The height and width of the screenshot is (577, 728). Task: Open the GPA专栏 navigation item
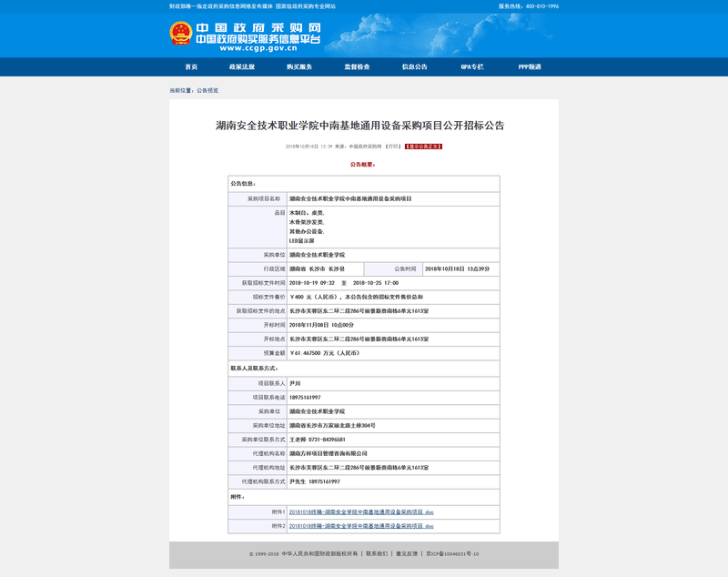coord(472,66)
